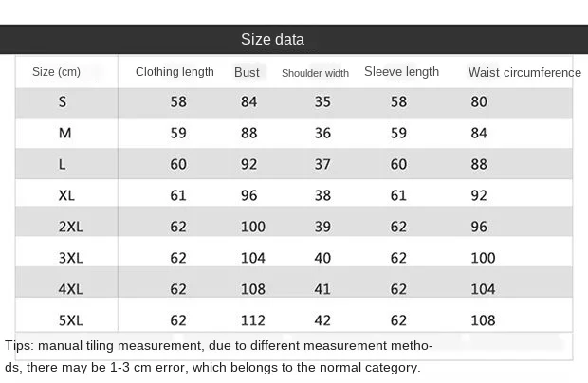This screenshot has height=383, width=588.
Task: Select the shoulder width value 35
Action: tap(322, 101)
